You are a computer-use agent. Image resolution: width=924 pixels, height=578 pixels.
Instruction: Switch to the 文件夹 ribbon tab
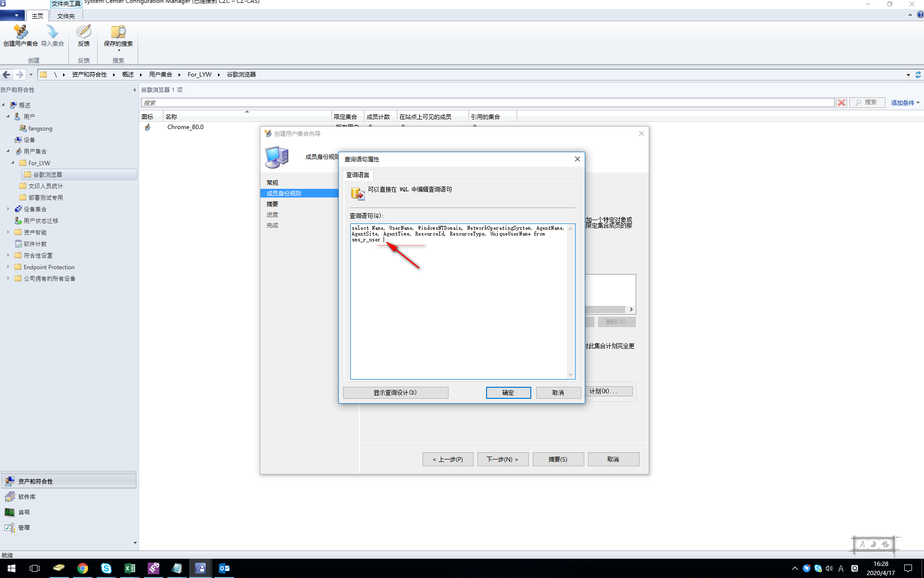66,16
